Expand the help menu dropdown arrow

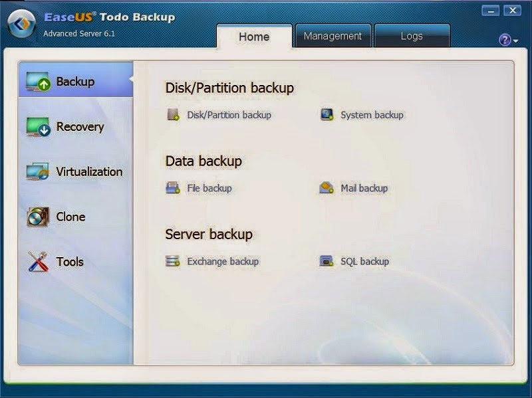(x=516, y=41)
